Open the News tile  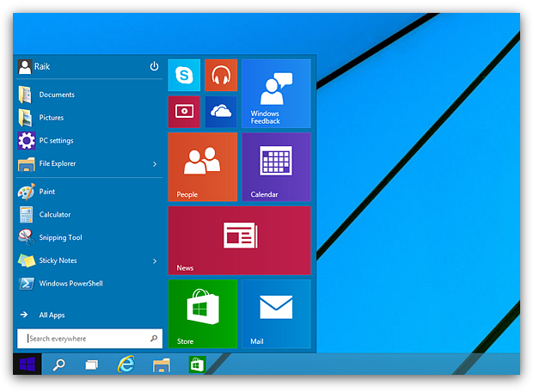click(239, 241)
